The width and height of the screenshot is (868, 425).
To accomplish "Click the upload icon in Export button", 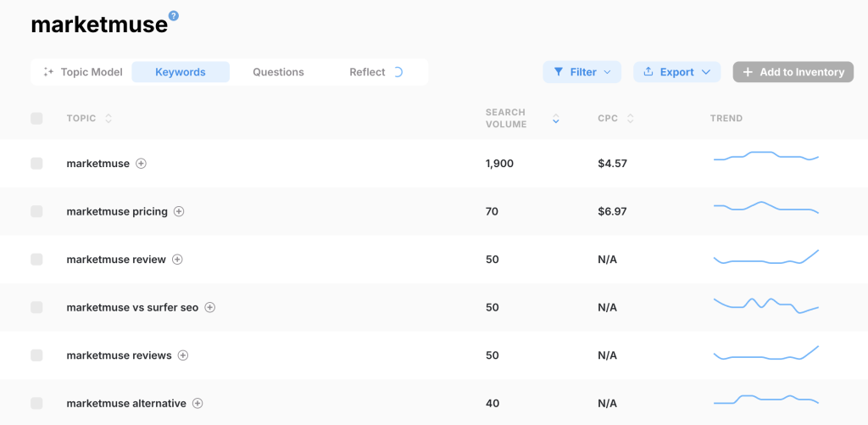I will pos(648,71).
